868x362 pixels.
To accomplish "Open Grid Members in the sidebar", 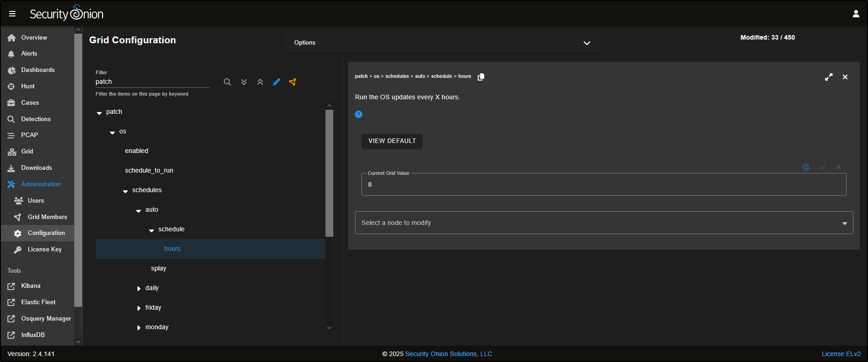I will point(47,217).
